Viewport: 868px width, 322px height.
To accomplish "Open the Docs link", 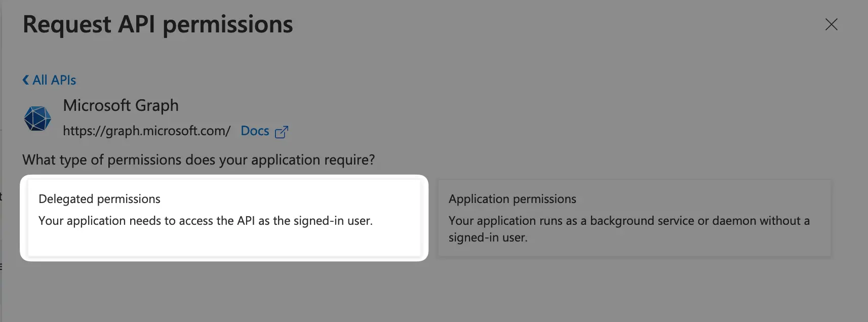I will [255, 131].
